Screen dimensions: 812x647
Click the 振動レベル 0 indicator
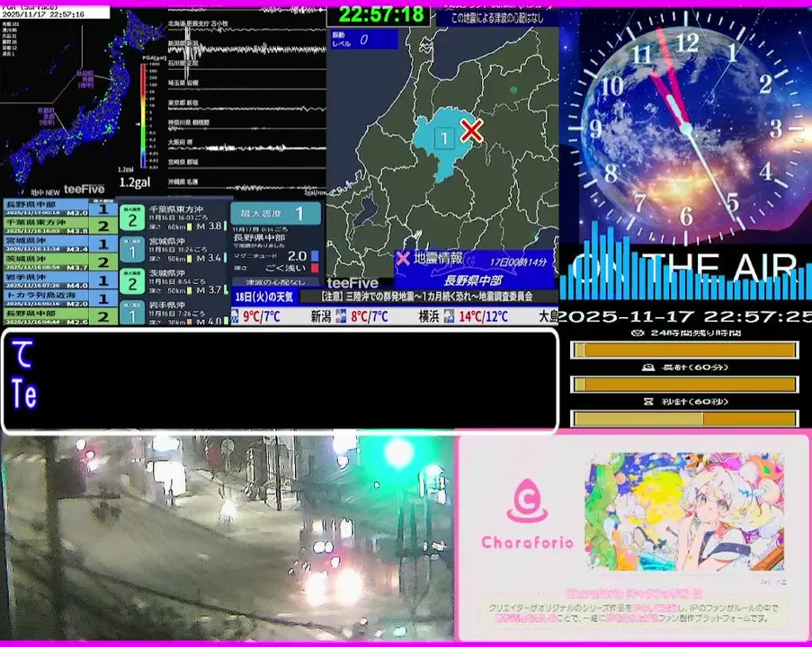coord(364,40)
